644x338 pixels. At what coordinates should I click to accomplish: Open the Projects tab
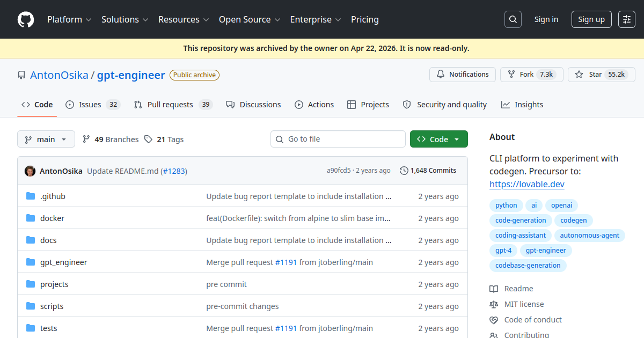pyautogui.click(x=368, y=105)
